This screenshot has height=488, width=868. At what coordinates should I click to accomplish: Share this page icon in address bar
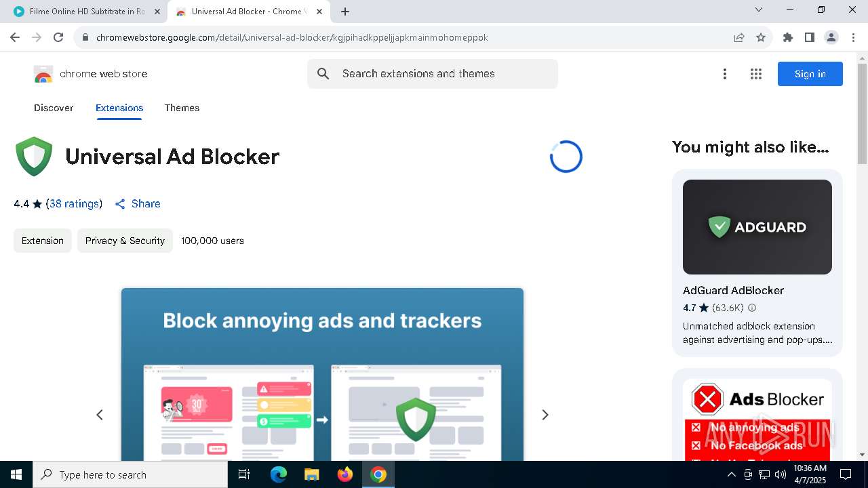[739, 37]
